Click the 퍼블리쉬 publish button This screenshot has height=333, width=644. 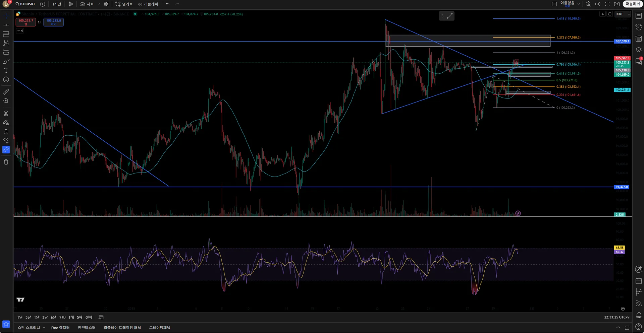coord(633,4)
